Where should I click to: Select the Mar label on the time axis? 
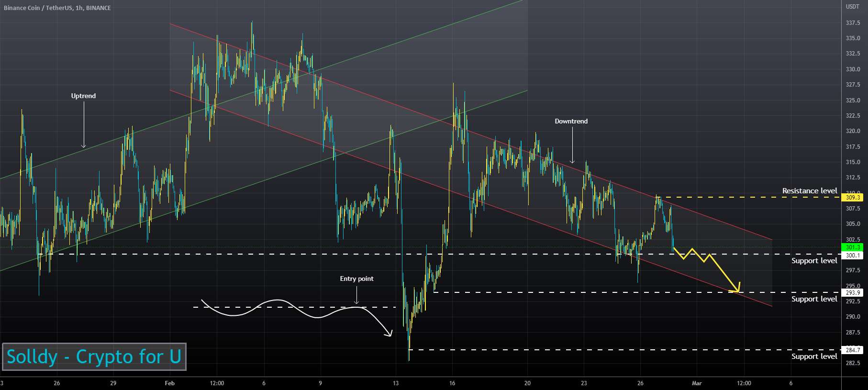coord(697,383)
